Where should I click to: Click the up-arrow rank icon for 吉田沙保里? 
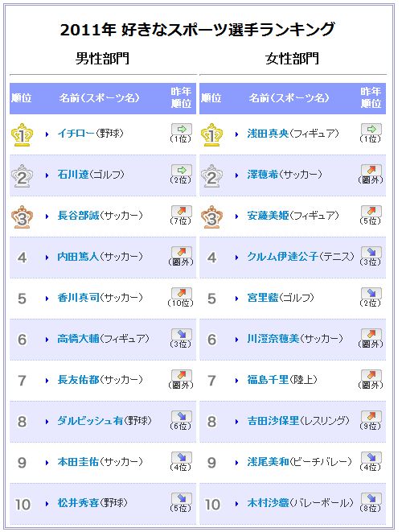coord(371,416)
